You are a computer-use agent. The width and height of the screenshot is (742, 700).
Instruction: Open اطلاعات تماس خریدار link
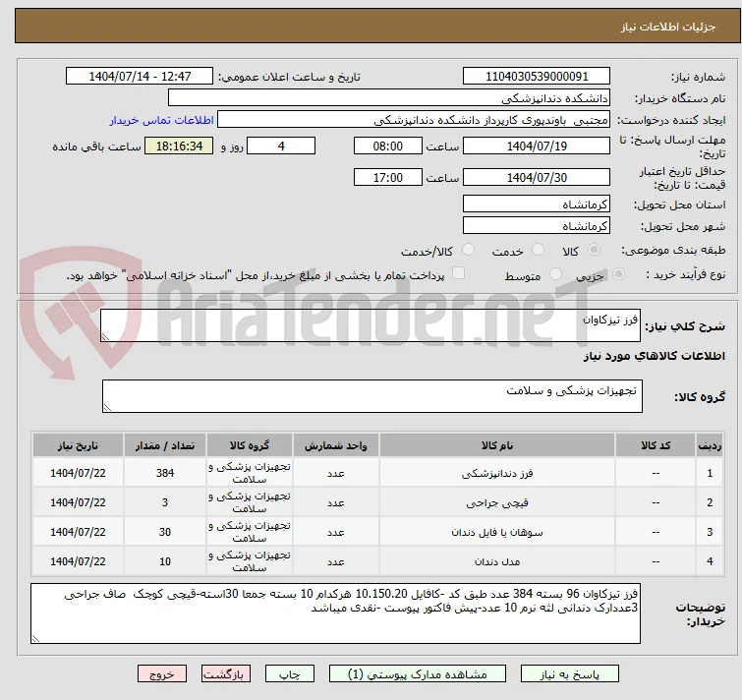pos(162,120)
